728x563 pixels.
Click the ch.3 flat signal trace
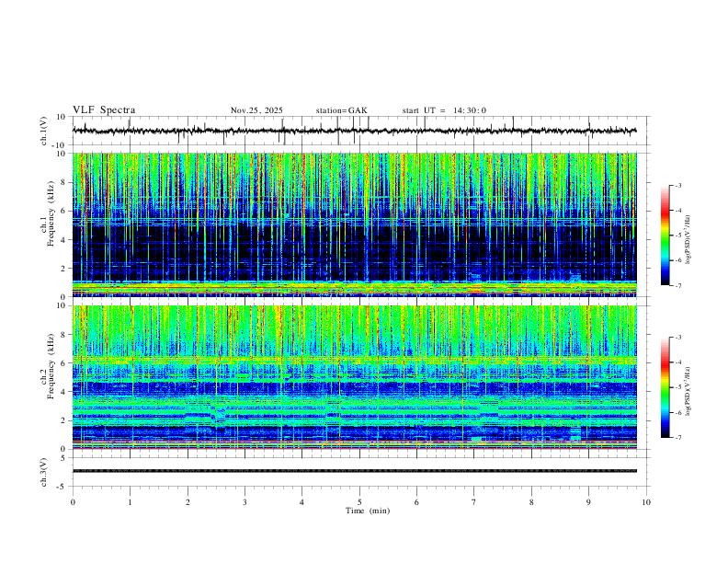(x=355, y=471)
